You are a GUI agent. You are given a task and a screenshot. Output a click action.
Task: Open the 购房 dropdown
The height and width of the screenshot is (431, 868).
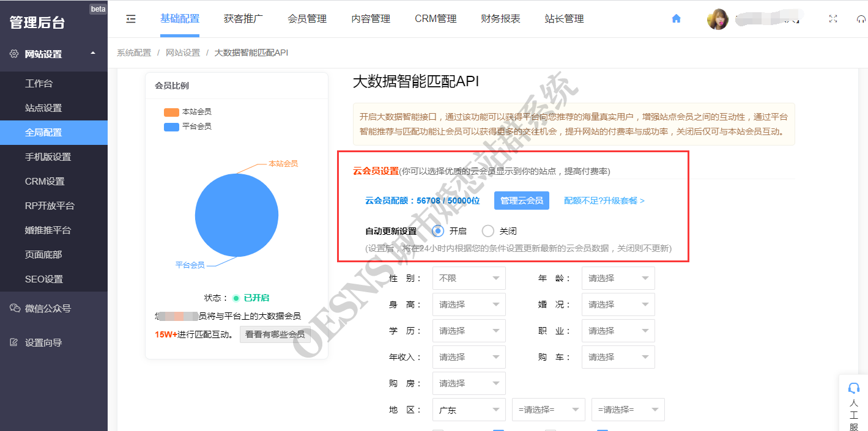point(469,383)
